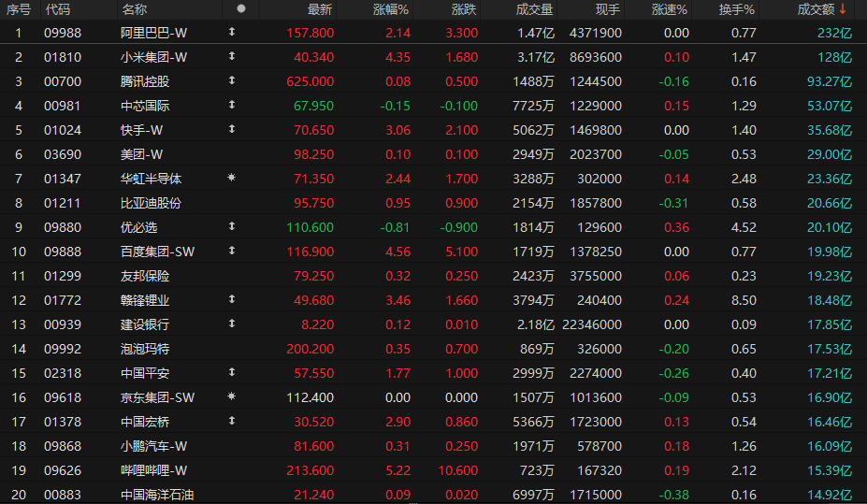Click the 名称 column header

(135, 9)
